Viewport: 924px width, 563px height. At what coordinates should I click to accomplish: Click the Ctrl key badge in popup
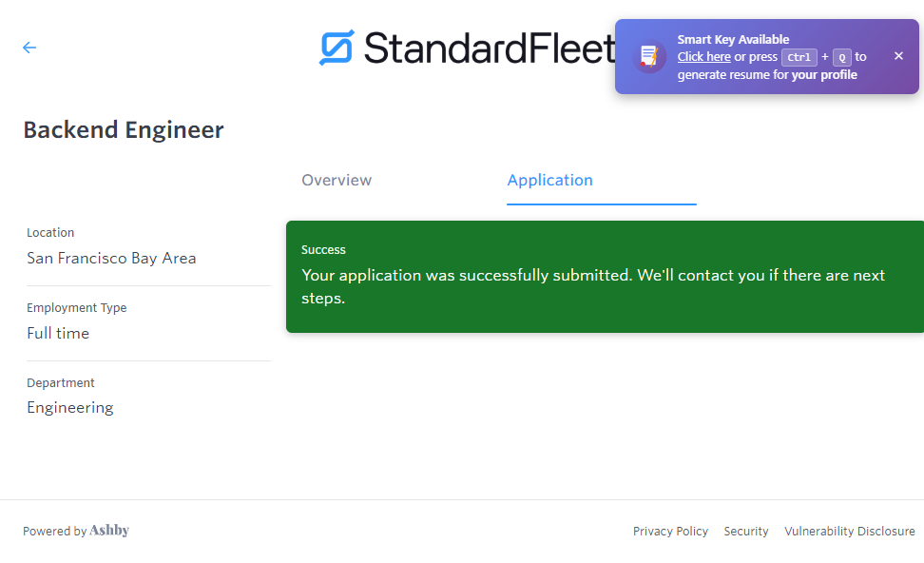(x=799, y=57)
